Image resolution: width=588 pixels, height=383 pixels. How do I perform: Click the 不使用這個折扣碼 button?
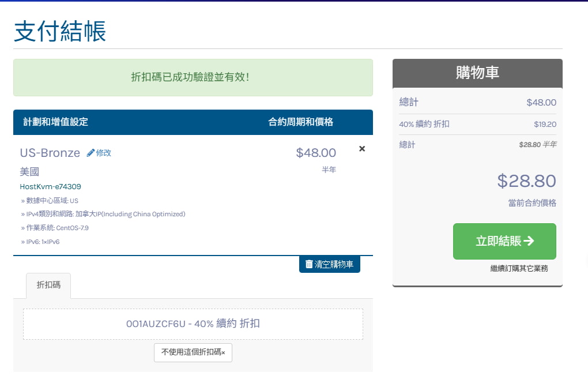[x=193, y=352]
